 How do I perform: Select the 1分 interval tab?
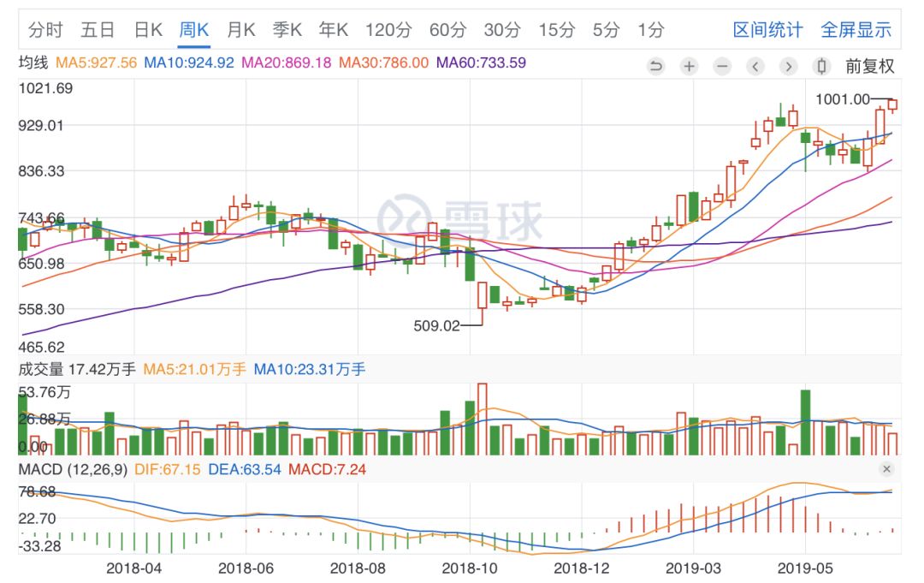tap(650, 30)
